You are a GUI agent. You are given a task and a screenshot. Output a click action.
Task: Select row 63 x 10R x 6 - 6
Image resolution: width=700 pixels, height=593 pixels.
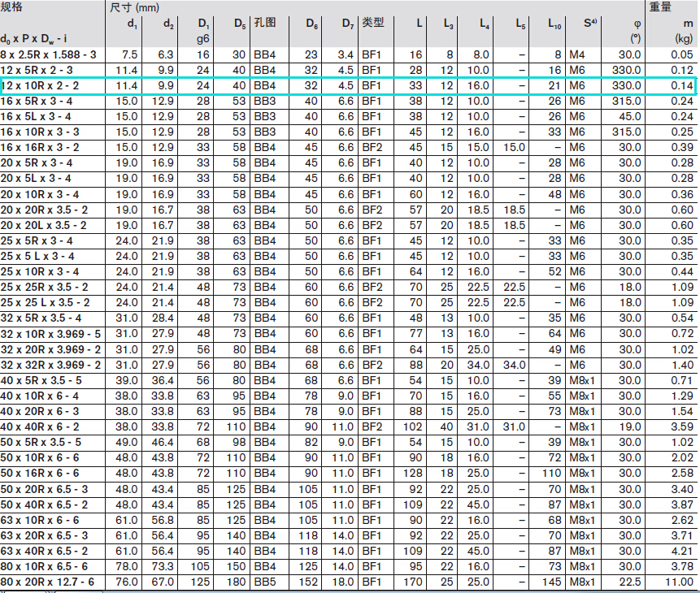40,520
